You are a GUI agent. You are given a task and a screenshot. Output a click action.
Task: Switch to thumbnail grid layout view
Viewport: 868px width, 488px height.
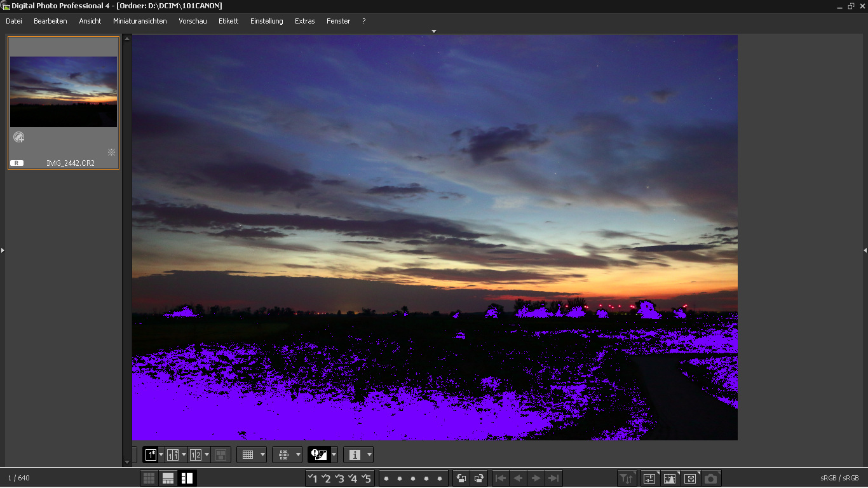(149, 478)
